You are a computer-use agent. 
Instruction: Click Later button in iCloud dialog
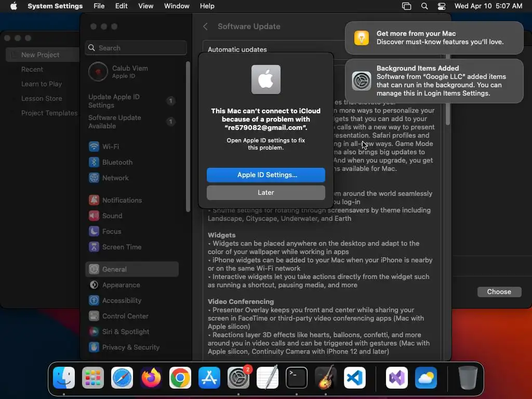pyautogui.click(x=266, y=193)
